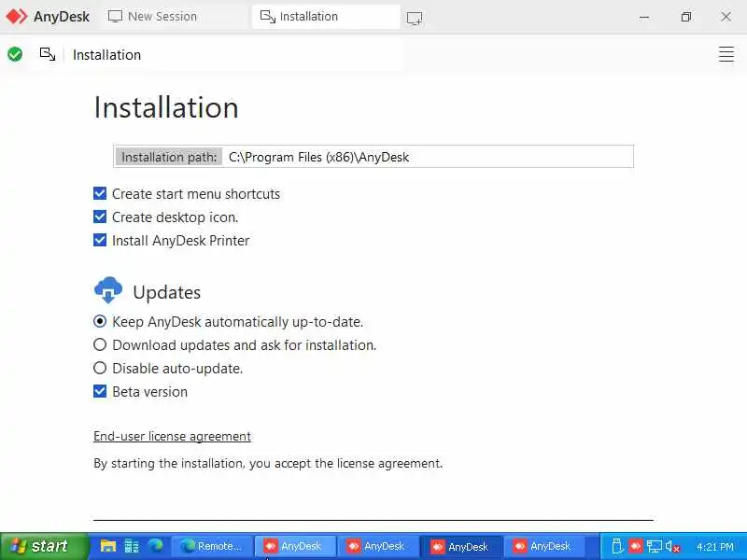The height and width of the screenshot is (560, 747).
Task: Open the End-user license agreement link
Action: pos(172,436)
